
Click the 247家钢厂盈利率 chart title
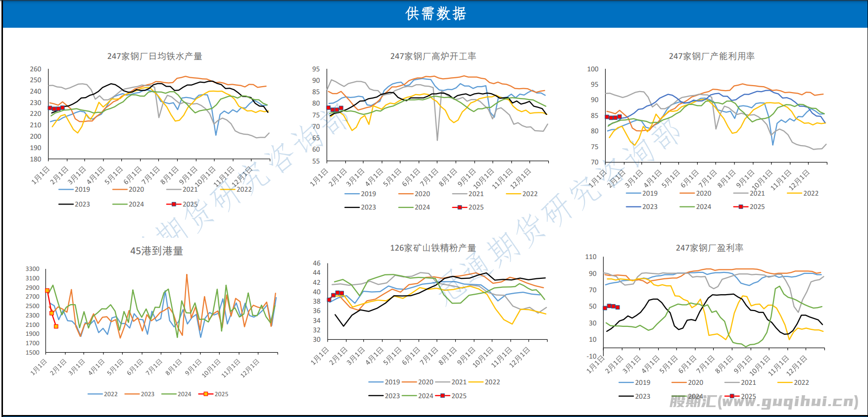pyautogui.click(x=710, y=248)
